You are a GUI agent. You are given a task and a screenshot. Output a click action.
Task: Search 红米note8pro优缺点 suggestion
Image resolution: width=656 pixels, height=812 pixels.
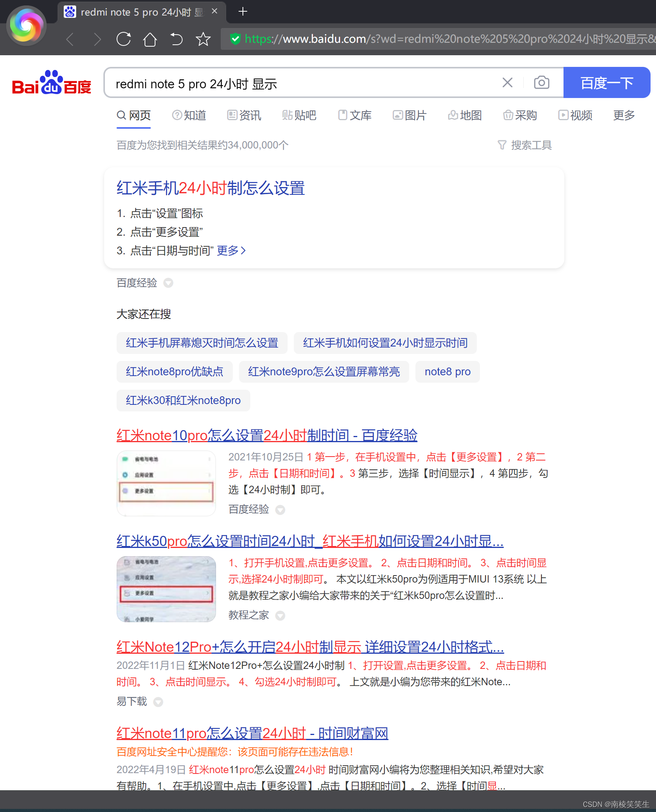[x=174, y=372]
